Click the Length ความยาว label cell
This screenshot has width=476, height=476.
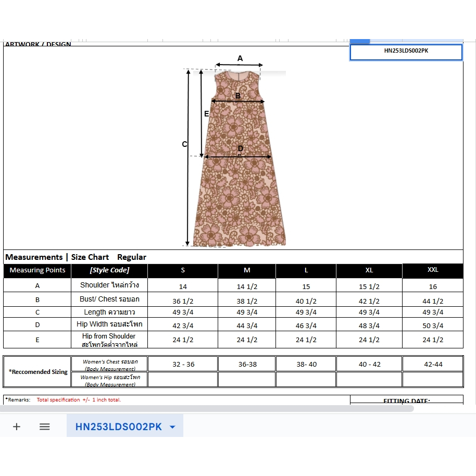point(109,312)
